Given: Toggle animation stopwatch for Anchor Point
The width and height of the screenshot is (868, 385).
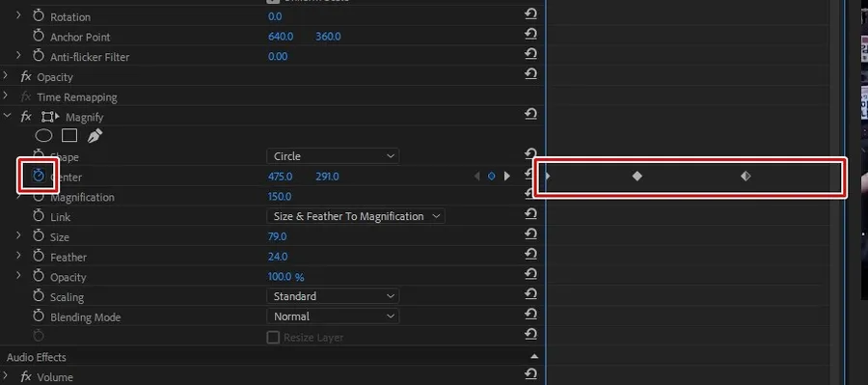Looking at the screenshot, I should pos(39,36).
